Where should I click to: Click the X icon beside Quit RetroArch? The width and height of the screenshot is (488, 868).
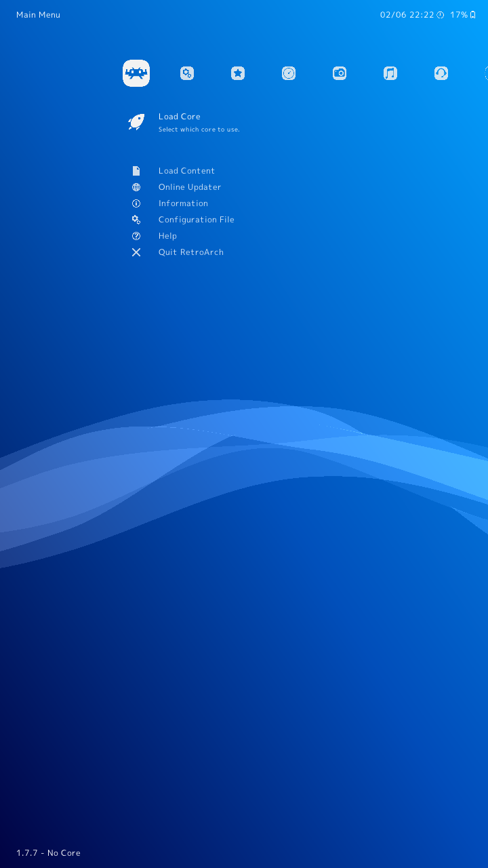136,252
